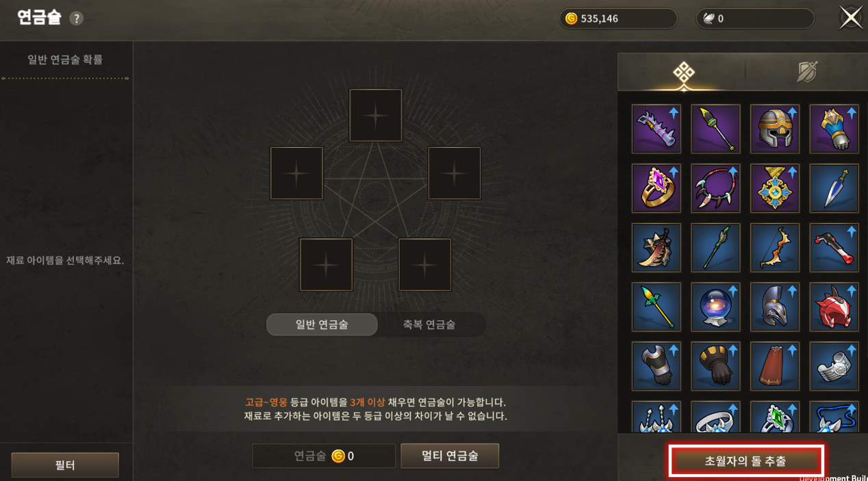Click the crystal orb item icon

coord(715,307)
